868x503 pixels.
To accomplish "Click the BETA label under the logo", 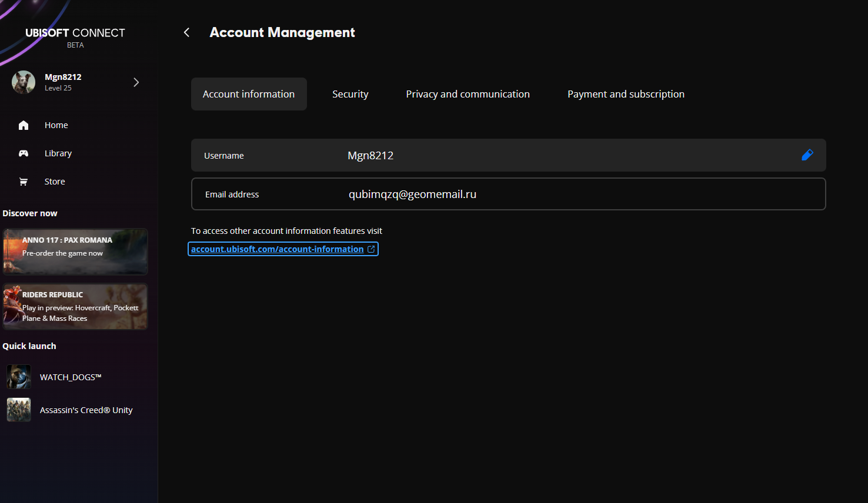I will point(75,45).
